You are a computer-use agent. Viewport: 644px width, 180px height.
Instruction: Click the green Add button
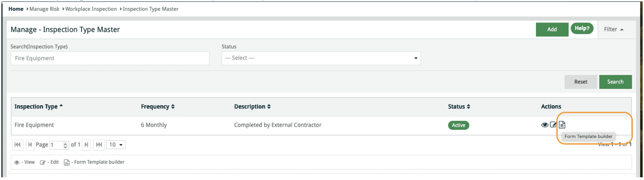point(552,29)
